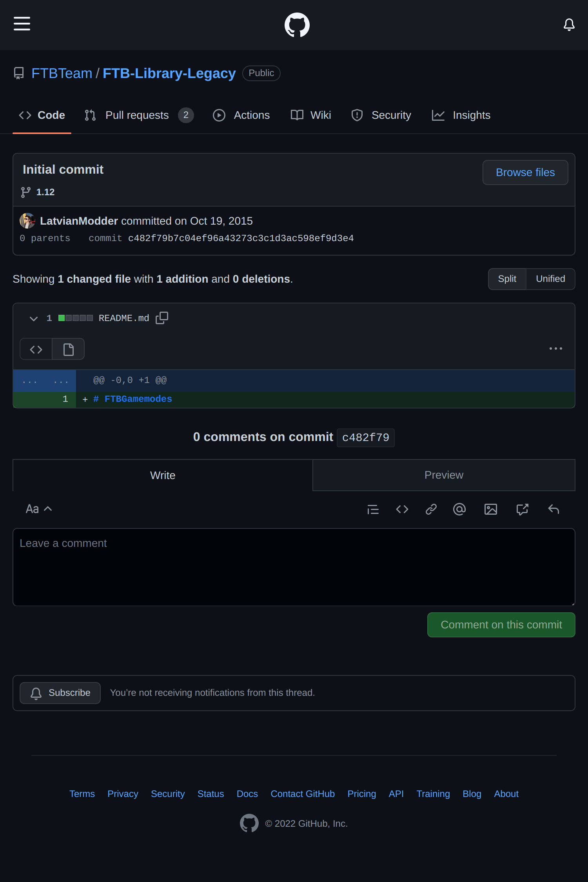Click the Browse files button
The width and height of the screenshot is (588, 882).
(x=525, y=172)
